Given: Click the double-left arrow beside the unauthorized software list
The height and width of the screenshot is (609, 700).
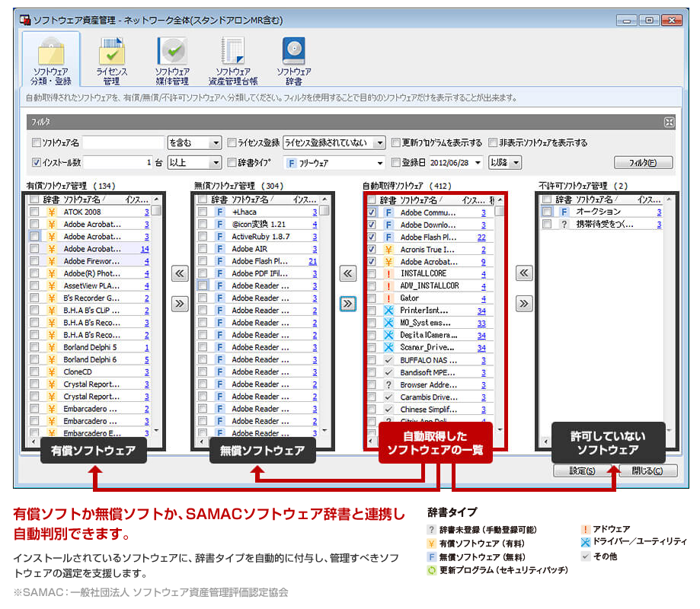Looking at the screenshot, I should point(523,273).
